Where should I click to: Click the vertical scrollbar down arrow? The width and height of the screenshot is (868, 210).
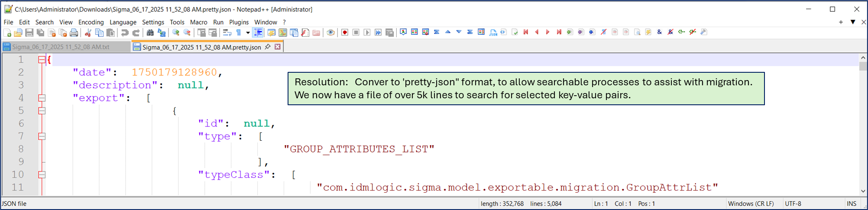[x=863, y=191]
